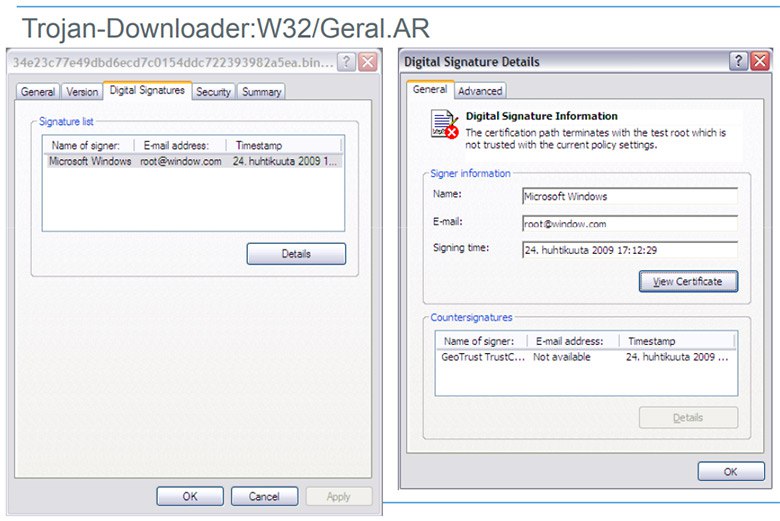Open the General tab in file properties
The width and height of the screenshot is (780, 521).
38,92
